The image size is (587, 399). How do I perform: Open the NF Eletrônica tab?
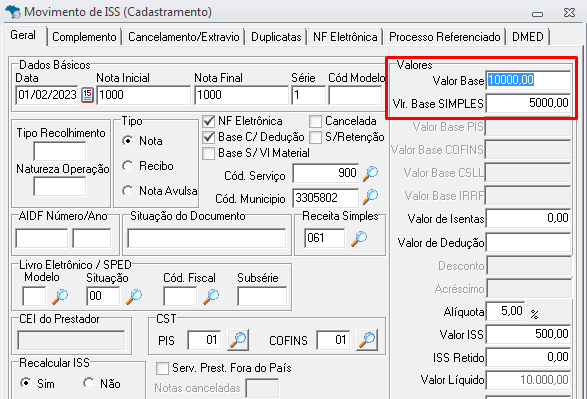tap(345, 37)
